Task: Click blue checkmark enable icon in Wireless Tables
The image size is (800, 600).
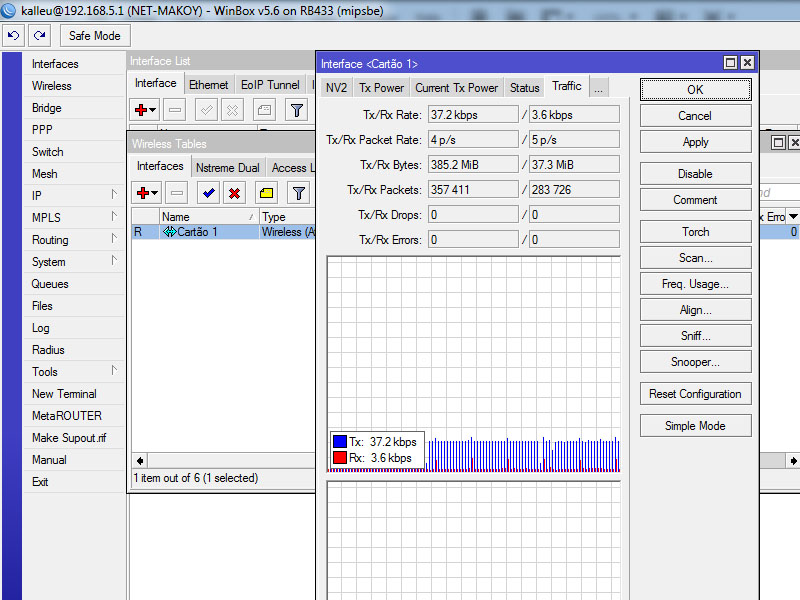Action: tap(208, 193)
